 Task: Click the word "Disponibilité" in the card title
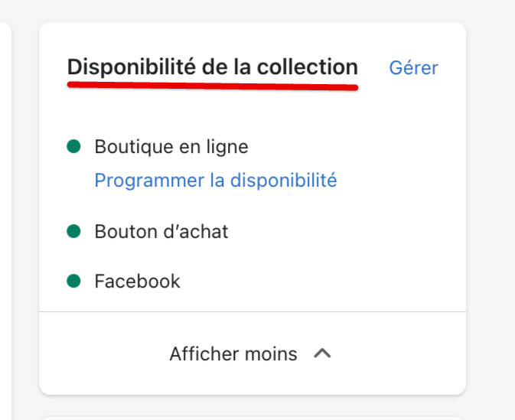tap(131, 67)
